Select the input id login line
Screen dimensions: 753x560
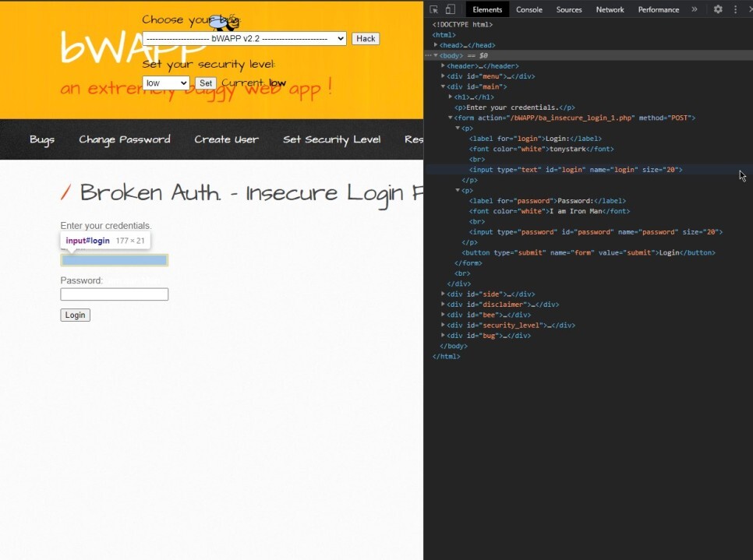[575, 170]
